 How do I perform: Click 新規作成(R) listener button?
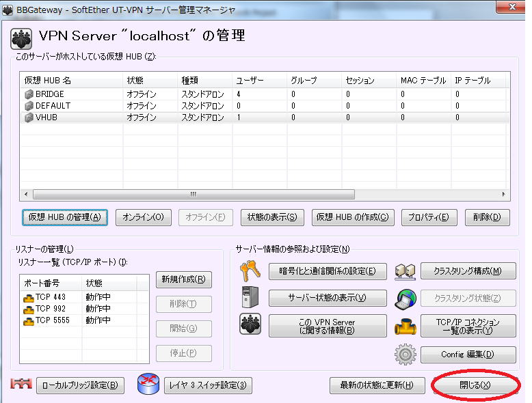pyautogui.click(x=183, y=279)
